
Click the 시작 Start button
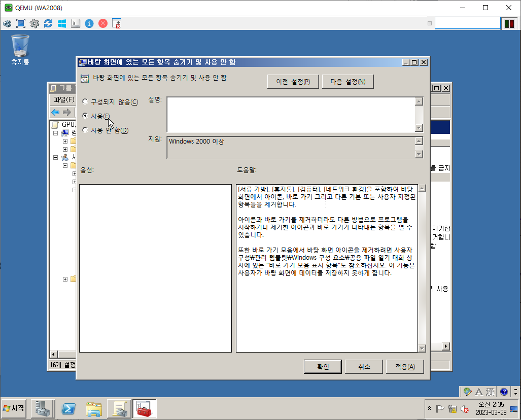[14, 408]
